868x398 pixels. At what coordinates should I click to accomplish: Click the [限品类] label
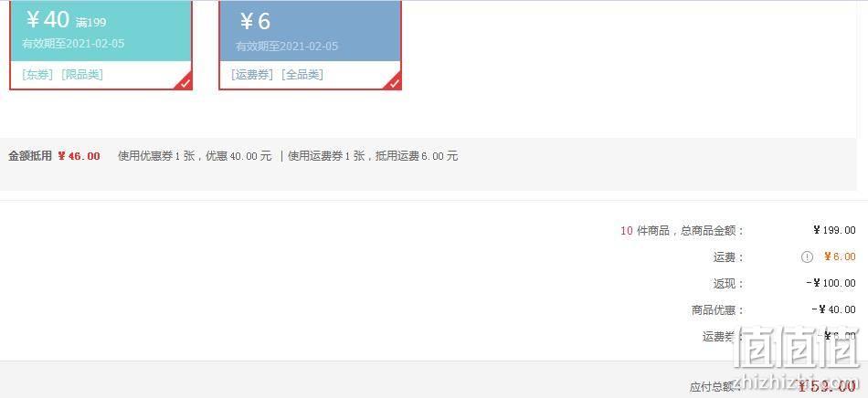(x=82, y=75)
